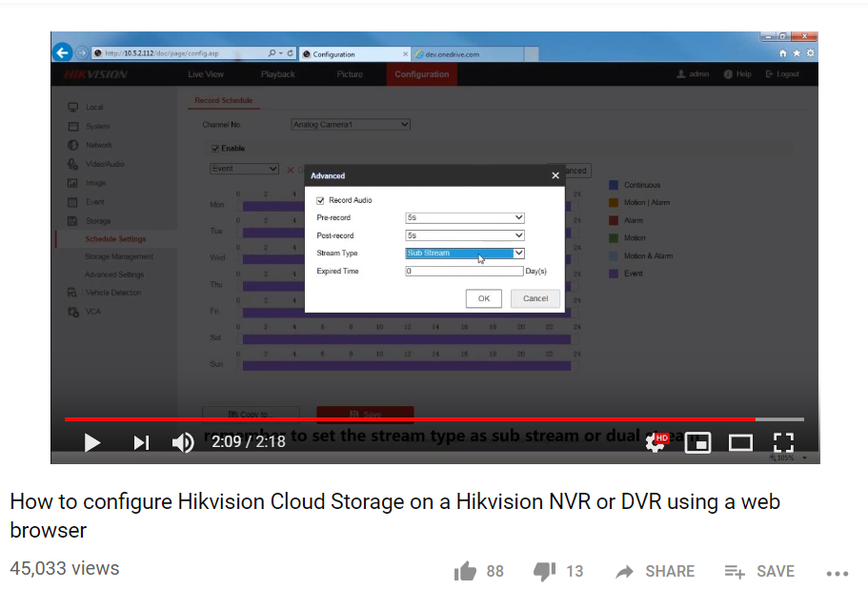The image size is (868, 590).
Task: Open the Playback tab
Action: coord(277,74)
